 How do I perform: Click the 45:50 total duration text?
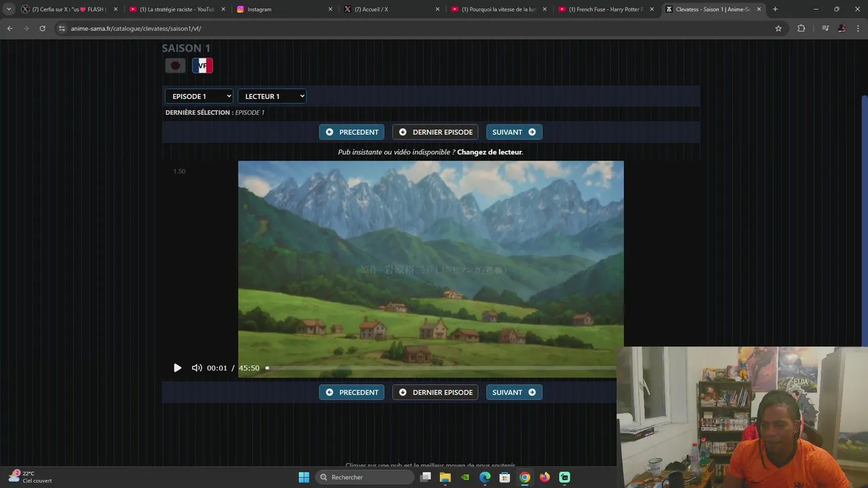[249, 368]
